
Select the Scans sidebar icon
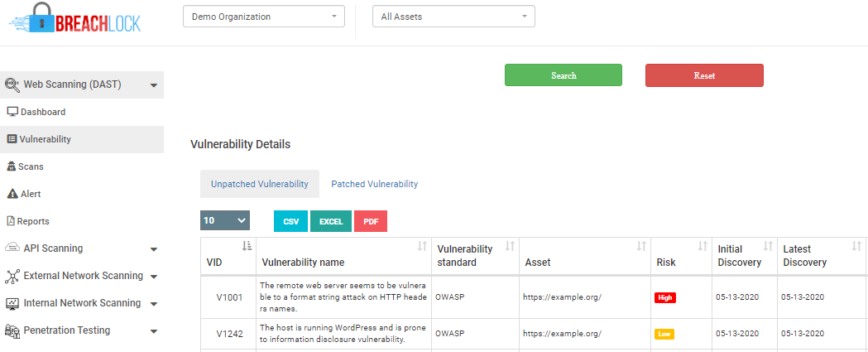[x=11, y=166]
